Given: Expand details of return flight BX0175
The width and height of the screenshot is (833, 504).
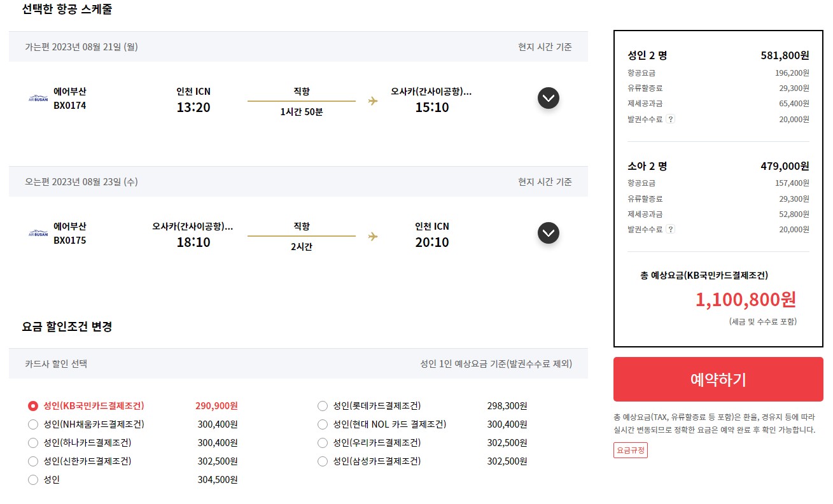Looking at the screenshot, I should coord(548,233).
